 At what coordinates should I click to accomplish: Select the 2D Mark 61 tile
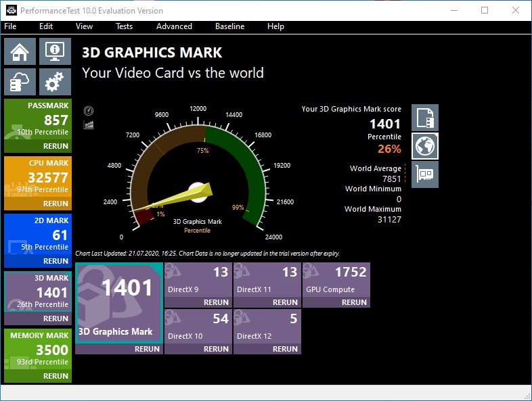pos(38,234)
